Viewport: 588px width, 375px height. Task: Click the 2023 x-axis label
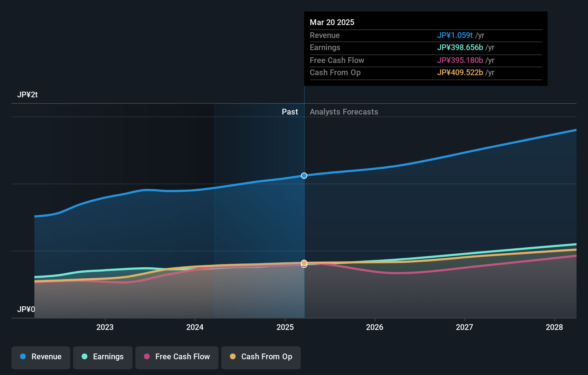pos(105,327)
